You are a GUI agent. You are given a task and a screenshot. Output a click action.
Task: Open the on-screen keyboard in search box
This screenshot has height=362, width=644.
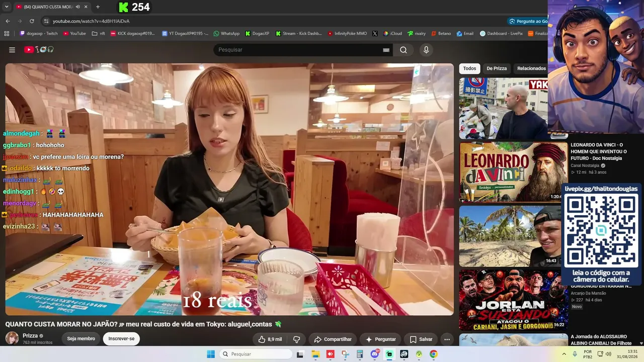(386, 50)
